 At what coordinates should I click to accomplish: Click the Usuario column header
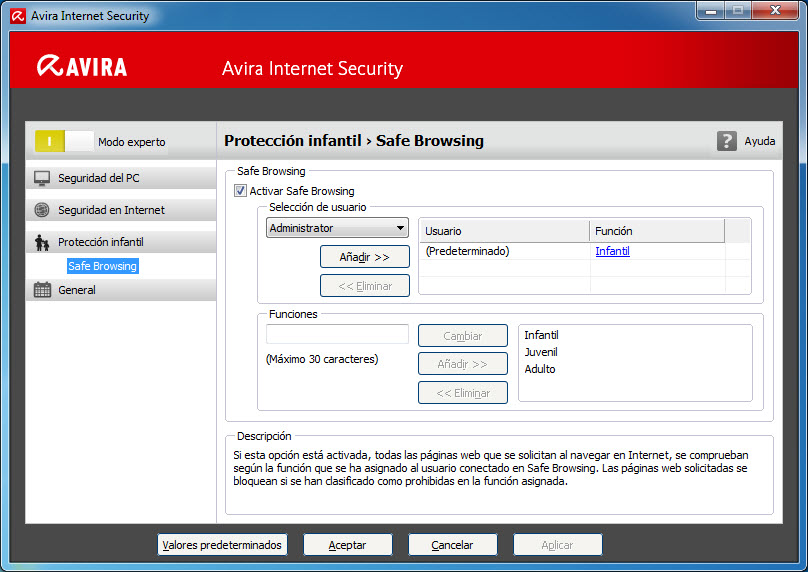(504, 231)
